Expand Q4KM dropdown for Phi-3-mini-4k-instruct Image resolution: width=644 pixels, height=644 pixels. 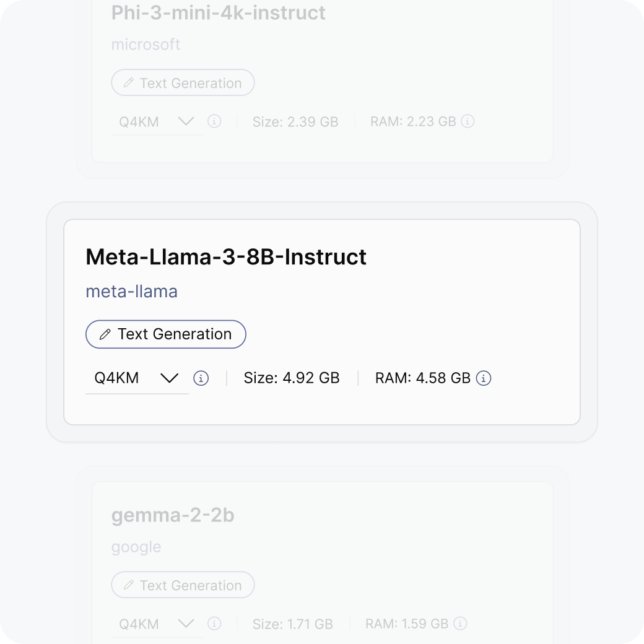coord(157,121)
